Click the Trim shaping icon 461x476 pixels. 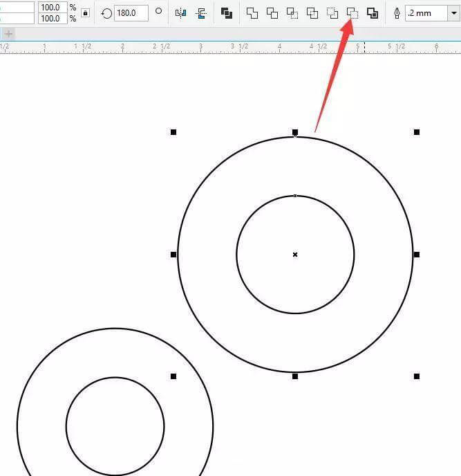[x=272, y=12]
